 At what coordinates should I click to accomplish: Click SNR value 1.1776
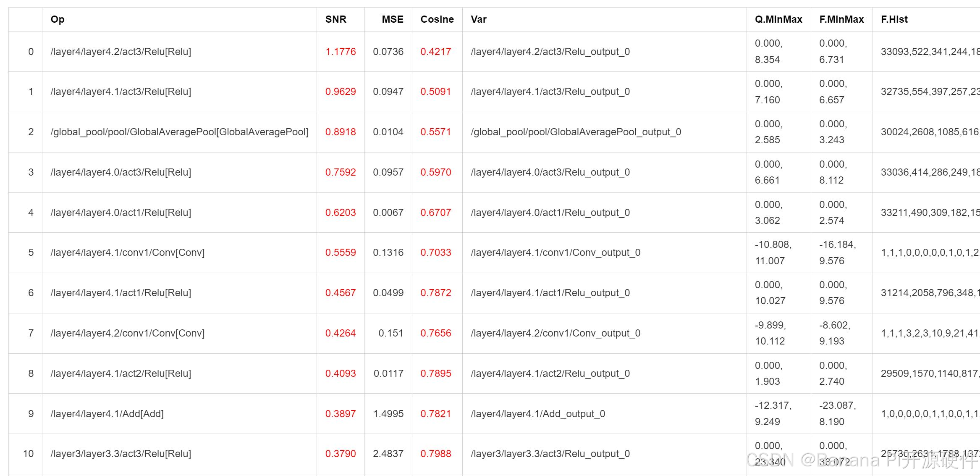[340, 52]
